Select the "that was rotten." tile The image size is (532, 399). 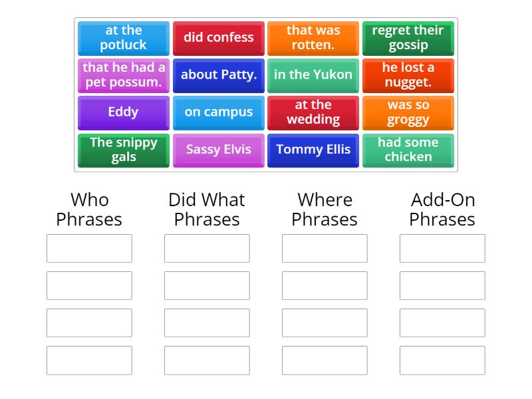point(313,38)
